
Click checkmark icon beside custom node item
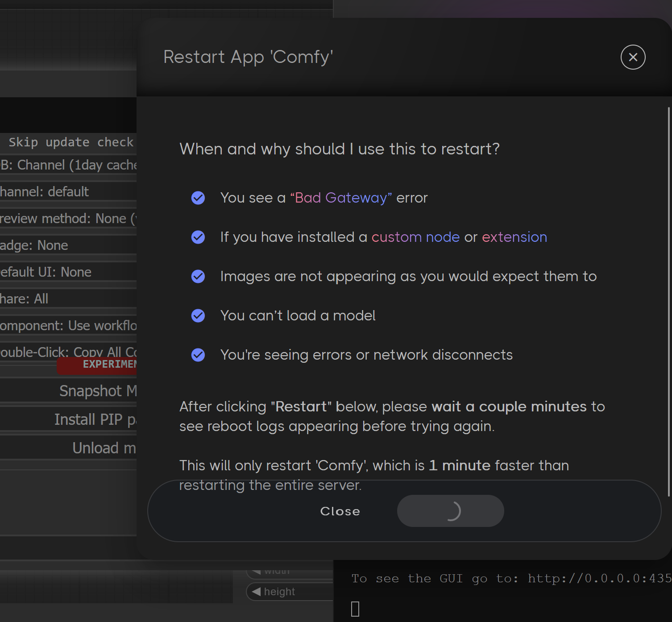point(198,237)
